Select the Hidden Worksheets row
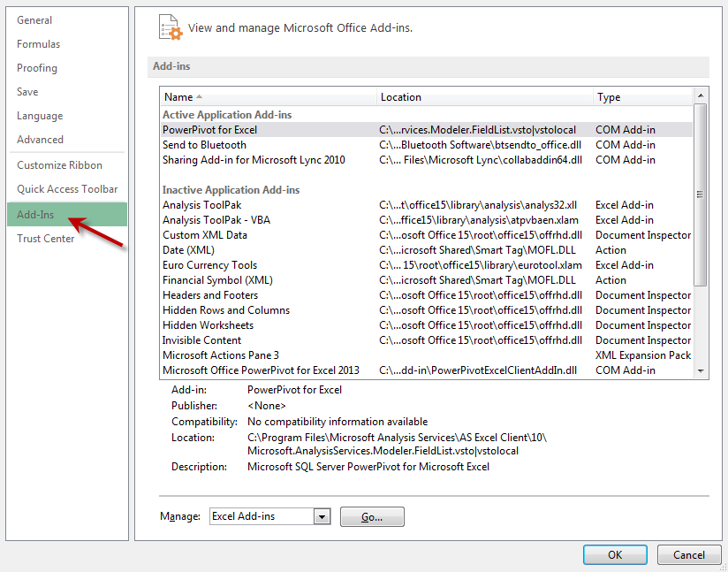The height and width of the screenshot is (572, 728). pos(427,325)
